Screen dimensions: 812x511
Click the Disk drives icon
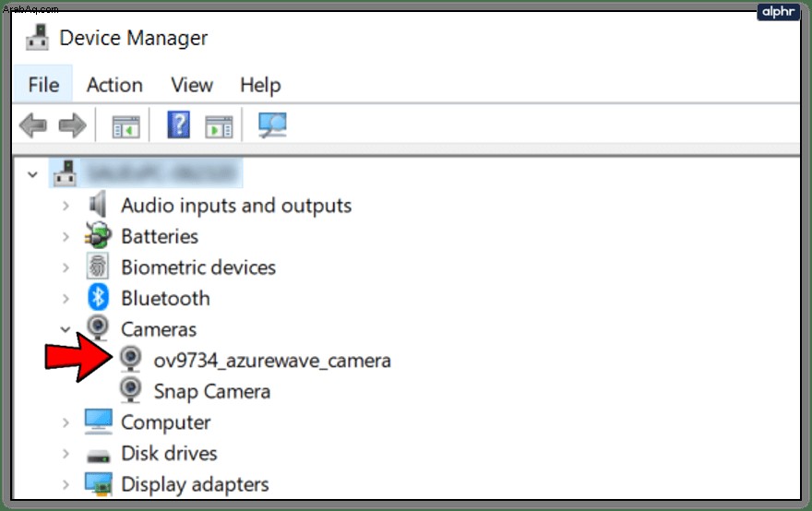(98, 457)
